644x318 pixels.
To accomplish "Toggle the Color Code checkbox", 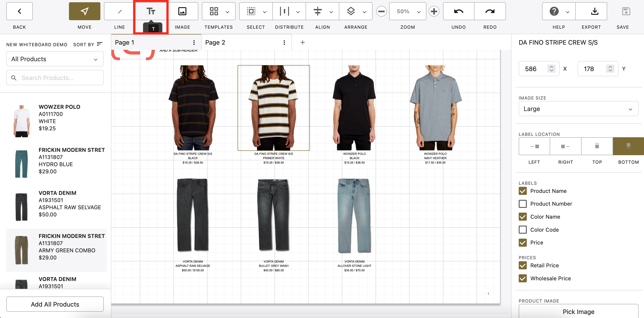I will [523, 230].
